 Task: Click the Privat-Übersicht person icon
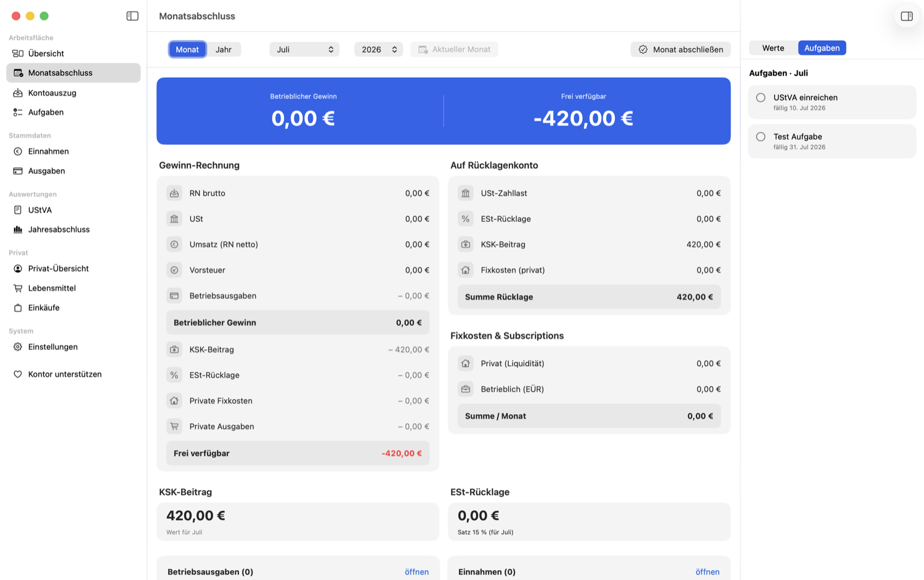(18, 269)
